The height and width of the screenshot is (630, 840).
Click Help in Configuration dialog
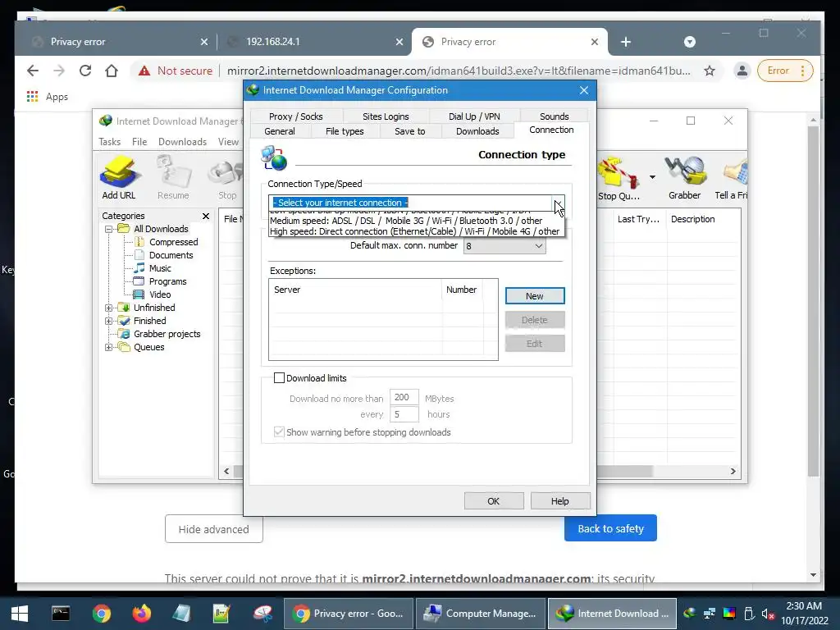click(x=559, y=501)
